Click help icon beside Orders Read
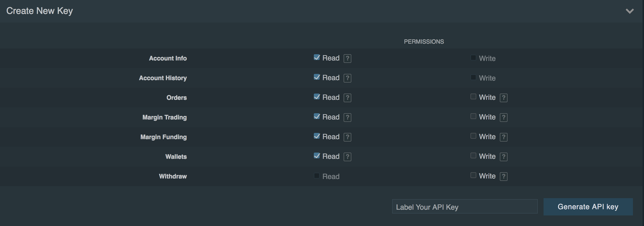This screenshot has width=644, height=226. pos(347,98)
